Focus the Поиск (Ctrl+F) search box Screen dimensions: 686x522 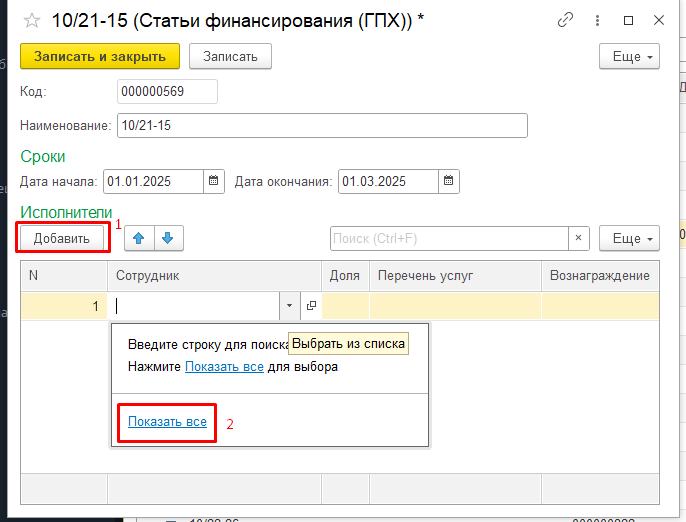pos(449,238)
